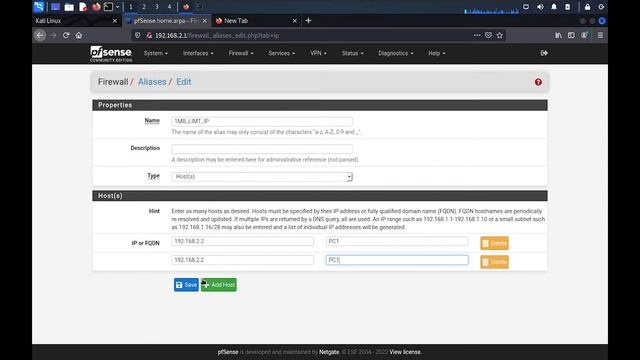This screenshot has height=360, width=640.
Task: Reload the current page
Action: click(66, 36)
